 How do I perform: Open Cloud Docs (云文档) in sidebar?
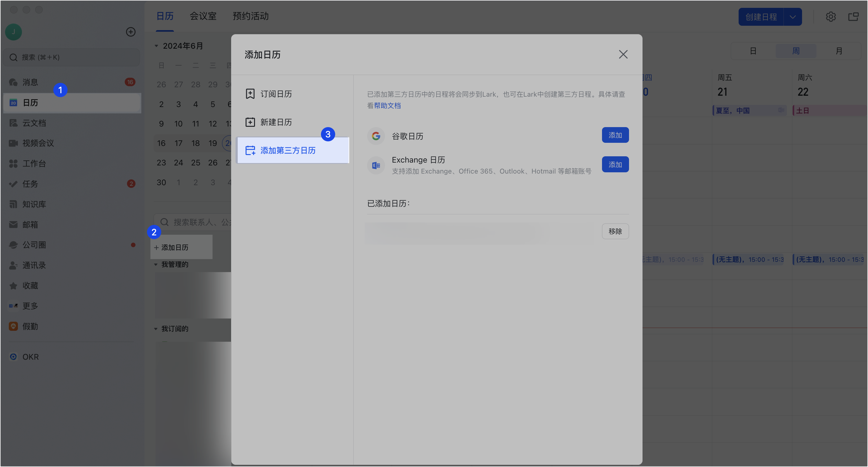[72, 123]
